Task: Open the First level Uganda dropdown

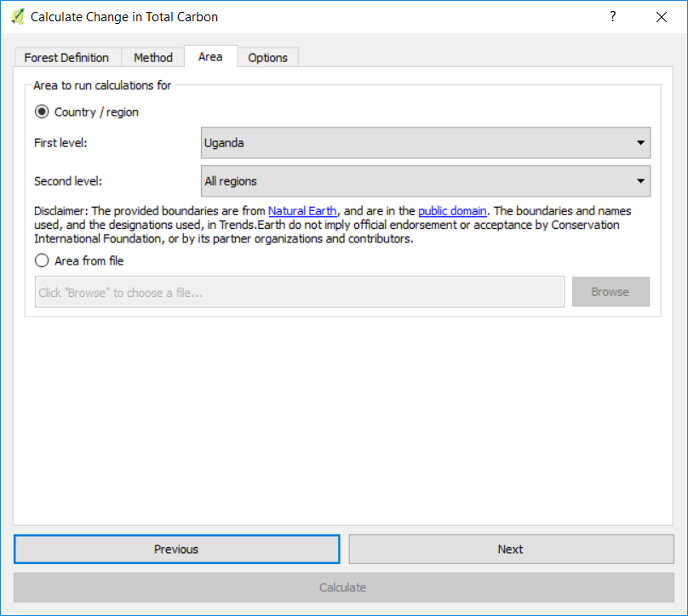Action: 426,143
